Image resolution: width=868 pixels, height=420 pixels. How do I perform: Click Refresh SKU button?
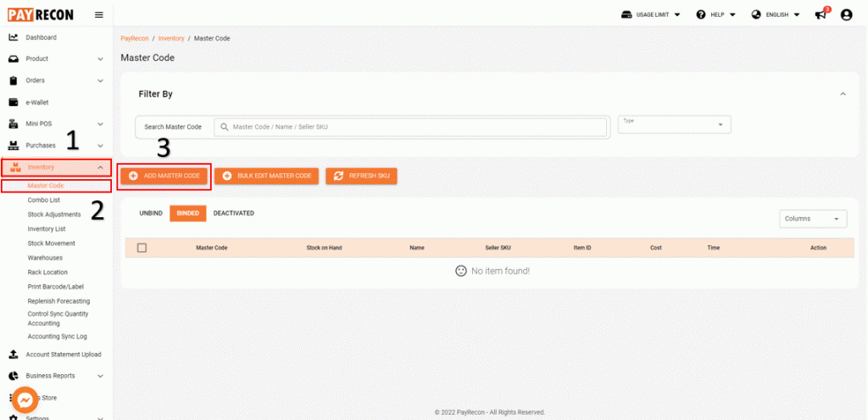pyautogui.click(x=361, y=176)
